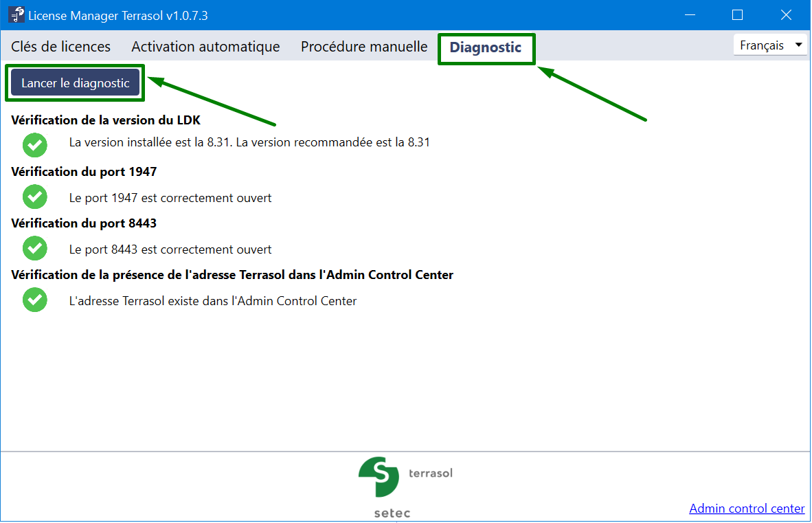Click heading Vérification de la version du LDK
812x523 pixels.
[106, 120]
